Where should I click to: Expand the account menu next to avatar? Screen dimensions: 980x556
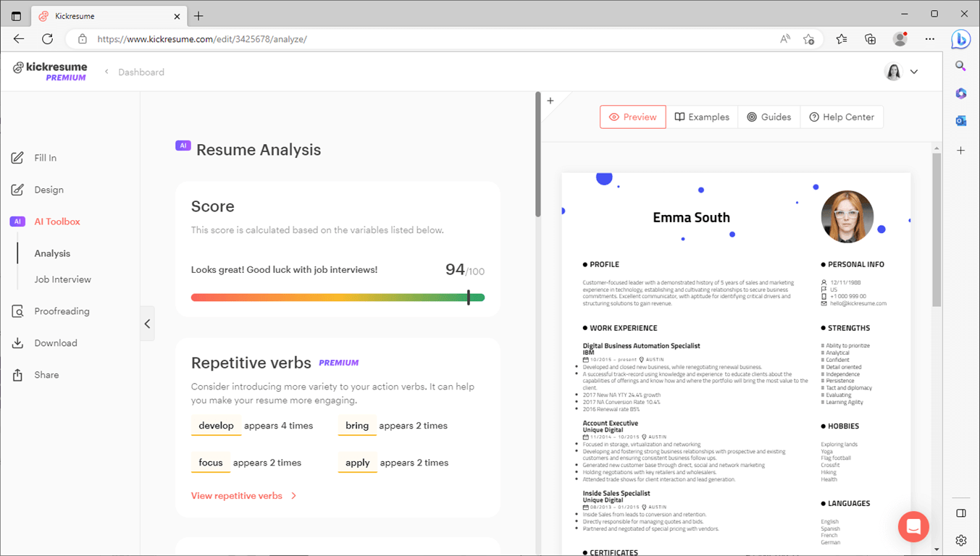click(x=913, y=72)
